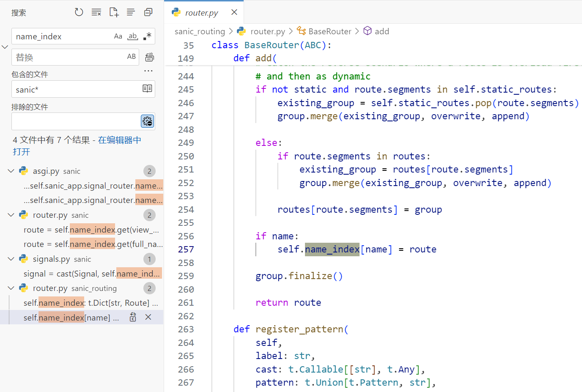
Task: Toggle use exclude settings and ignore files
Action: [x=148, y=121]
